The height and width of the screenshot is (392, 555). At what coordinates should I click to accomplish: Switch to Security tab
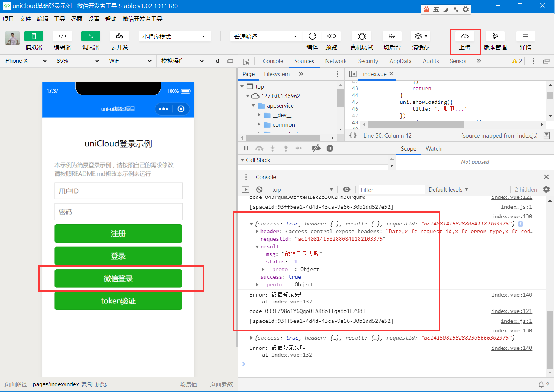point(368,61)
